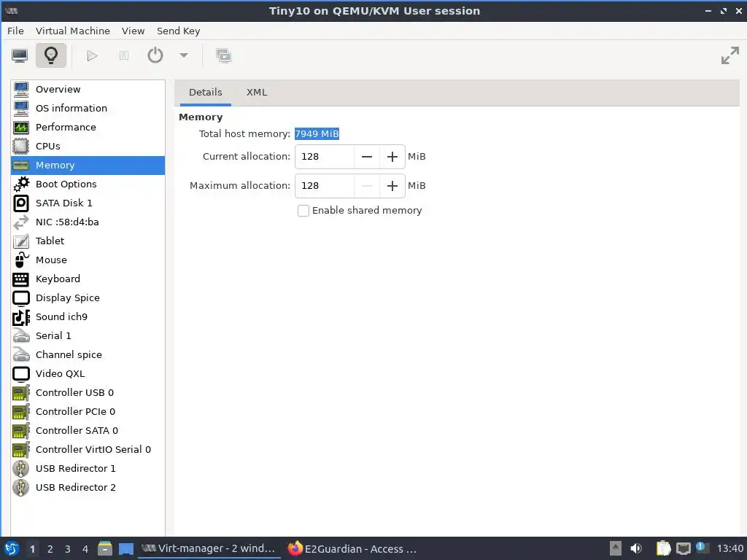747x560 pixels.
Task: Power on the virtual machine
Action: pos(92,55)
